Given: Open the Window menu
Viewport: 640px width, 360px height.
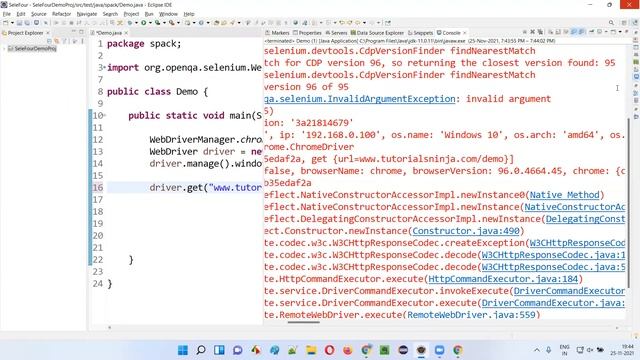Looking at the screenshot, I should [x=168, y=14].
